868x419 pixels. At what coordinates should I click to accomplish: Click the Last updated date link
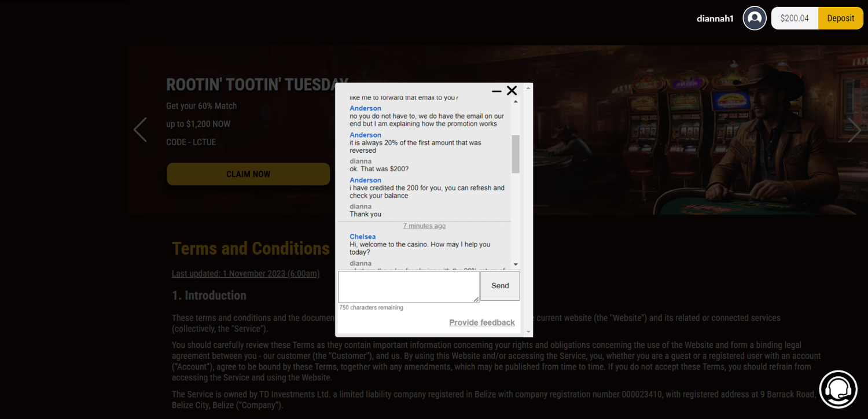(245, 274)
